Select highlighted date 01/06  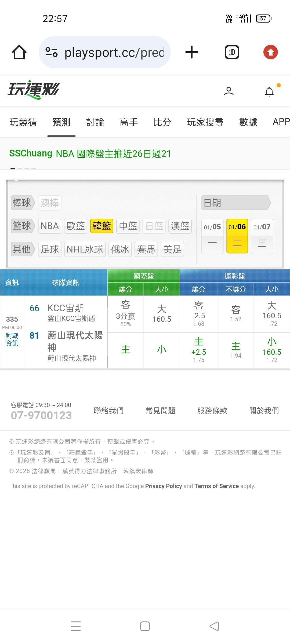[x=237, y=236]
